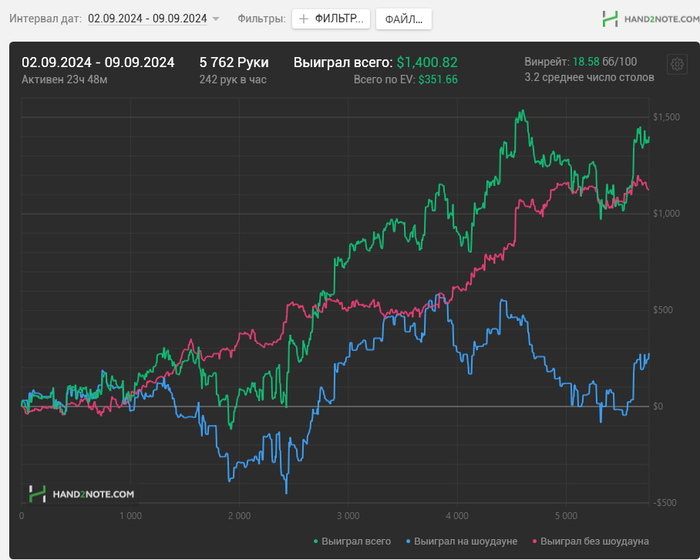Click the plus icon on the filter button

click(304, 19)
